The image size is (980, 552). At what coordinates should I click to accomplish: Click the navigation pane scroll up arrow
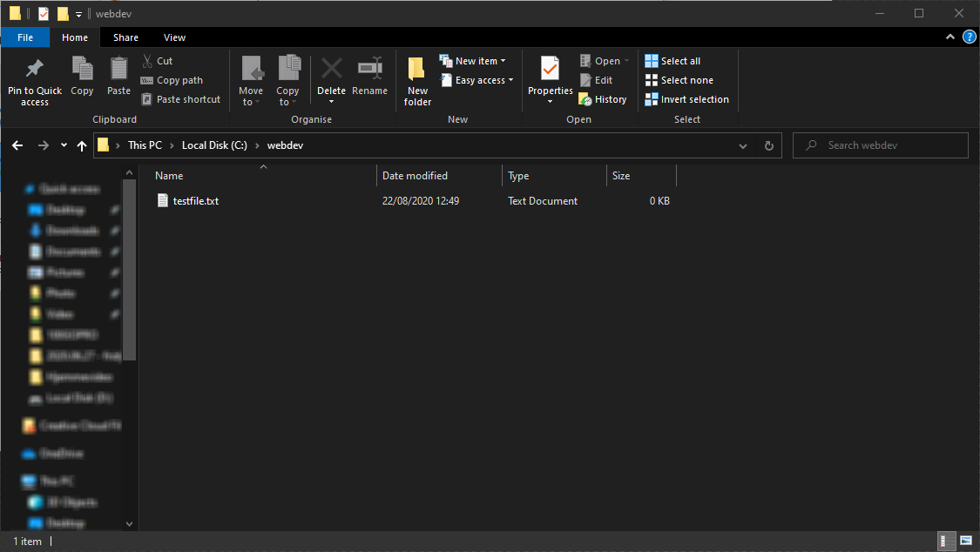[130, 172]
